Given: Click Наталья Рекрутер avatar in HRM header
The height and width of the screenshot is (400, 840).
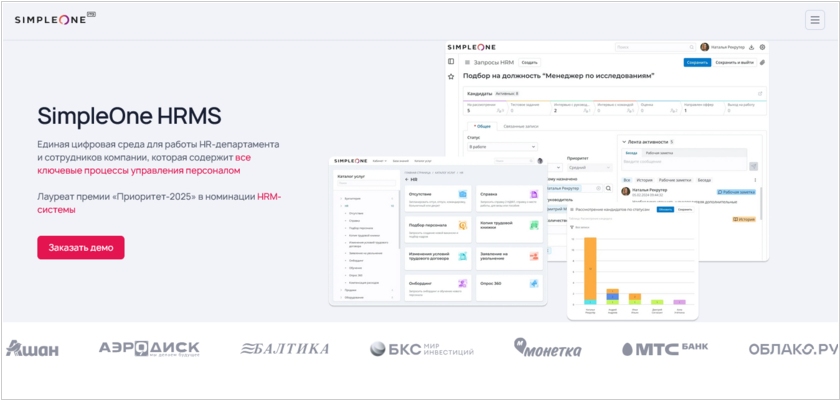Looking at the screenshot, I should 704,47.
